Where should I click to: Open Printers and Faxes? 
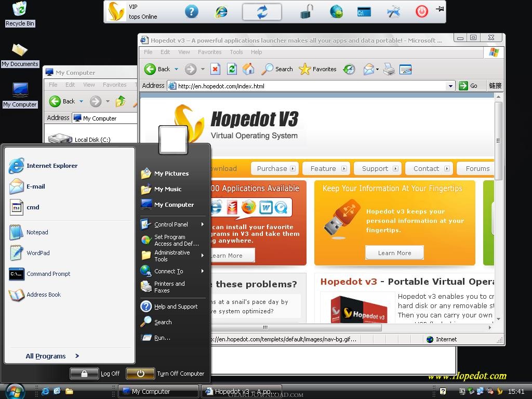point(163,287)
